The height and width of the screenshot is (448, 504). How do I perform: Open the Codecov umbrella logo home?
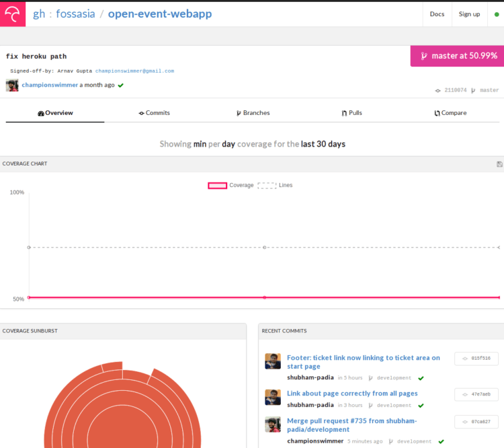click(x=13, y=14)
